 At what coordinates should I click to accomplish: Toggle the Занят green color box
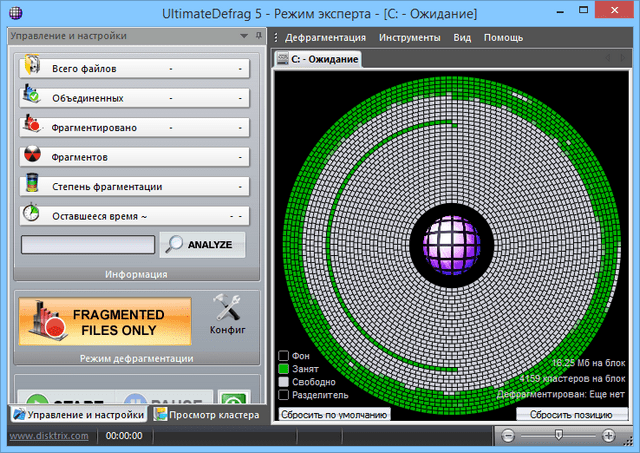point(284,369)
